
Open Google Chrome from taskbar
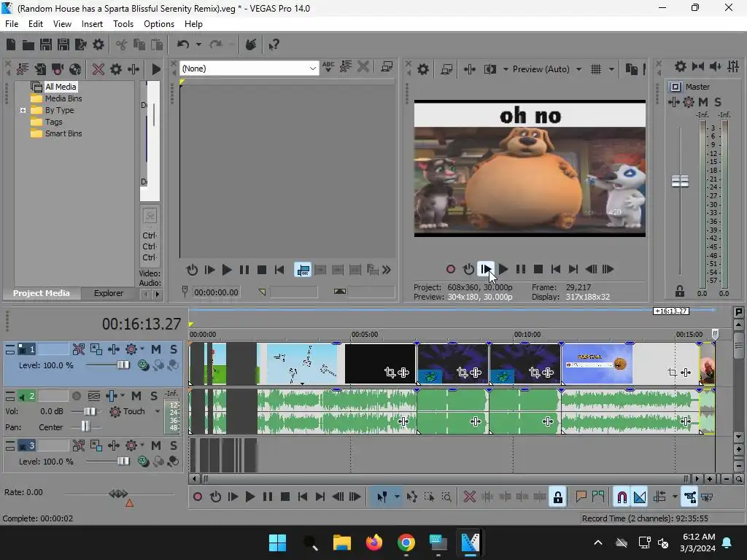click(x=406, y=542)
